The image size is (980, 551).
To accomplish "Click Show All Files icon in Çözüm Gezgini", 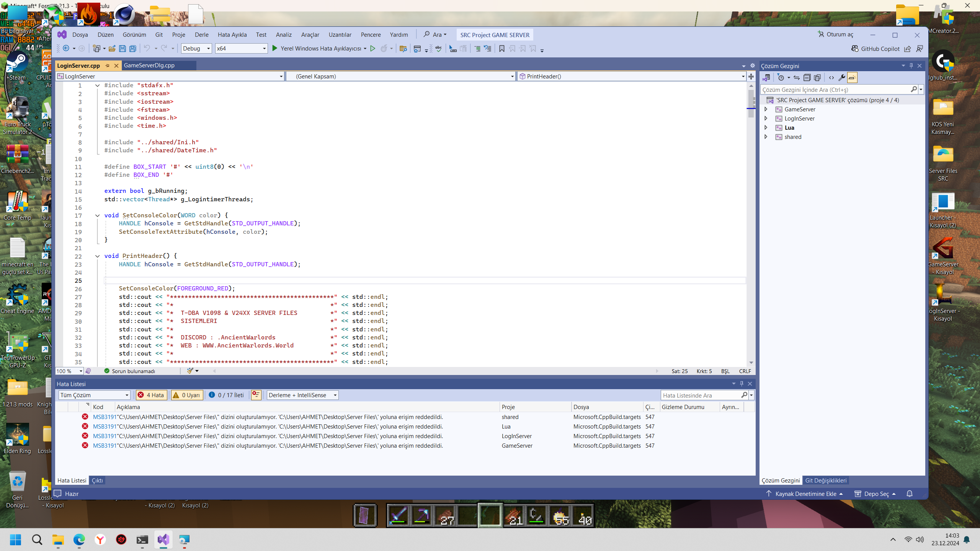I will tap(817, 78).
